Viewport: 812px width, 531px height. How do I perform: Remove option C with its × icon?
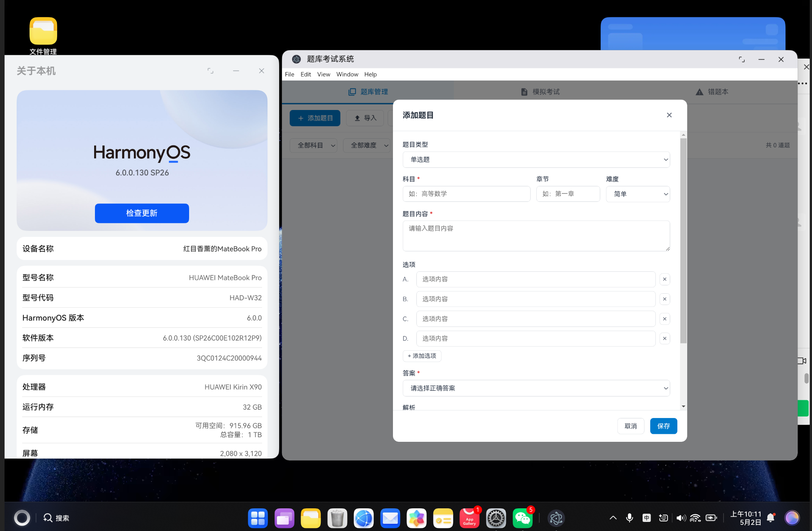click(665, 319)
